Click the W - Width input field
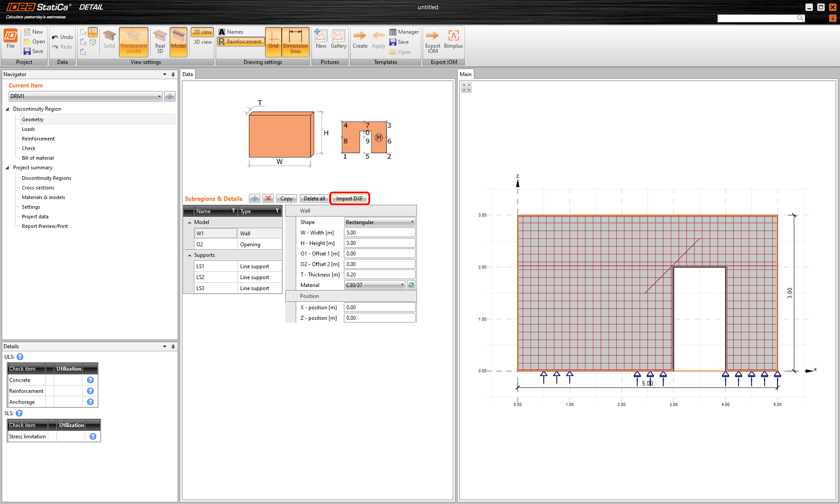The width and height of the screenshot is (840, 504). click(379, 233)
